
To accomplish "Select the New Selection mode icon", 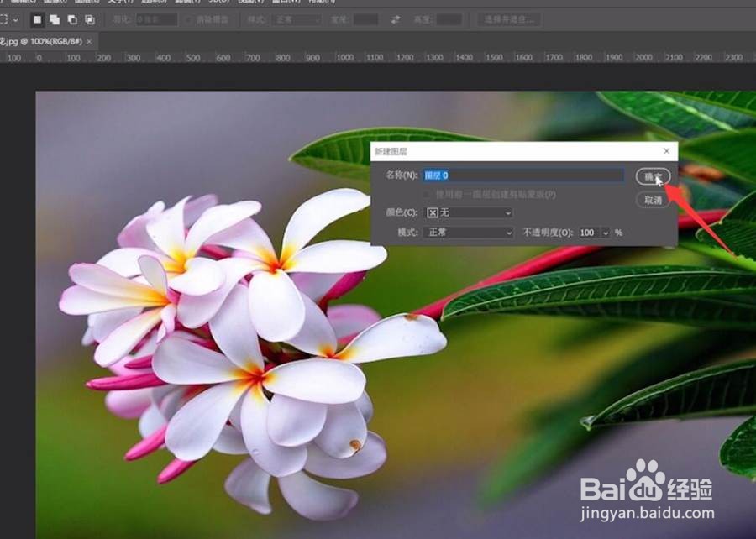I will tap(37, 20).
